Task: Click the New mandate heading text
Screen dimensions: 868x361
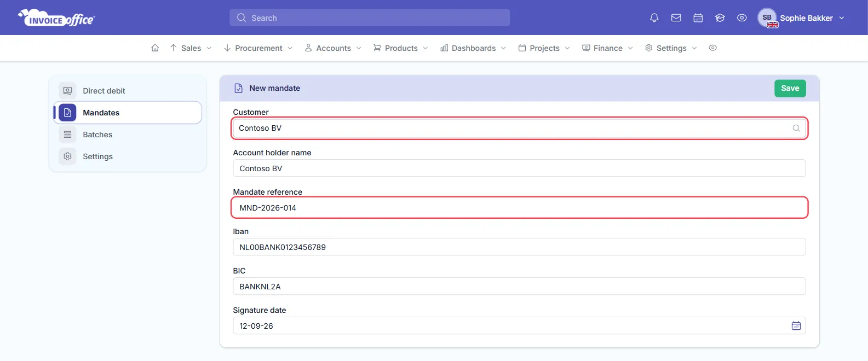Action: click(274, 88)
